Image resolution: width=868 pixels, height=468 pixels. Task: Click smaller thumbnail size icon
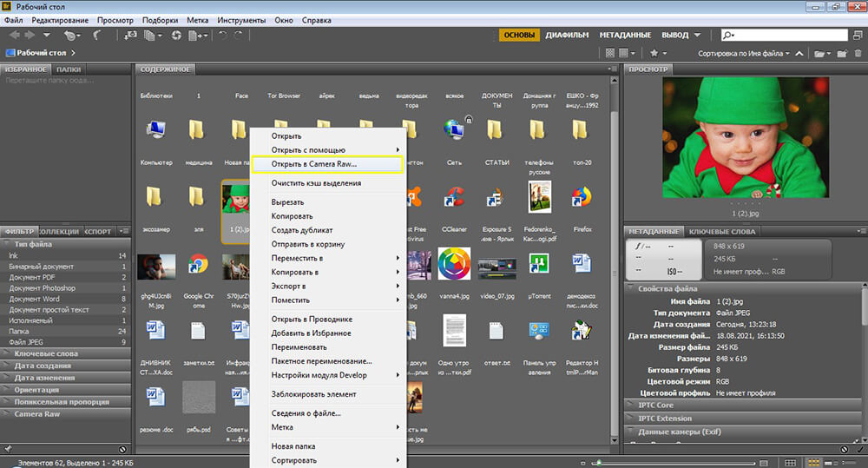pos(582,463)
